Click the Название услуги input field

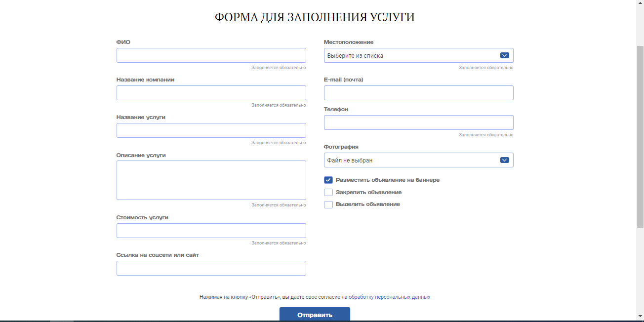click(x=211, y=130)
